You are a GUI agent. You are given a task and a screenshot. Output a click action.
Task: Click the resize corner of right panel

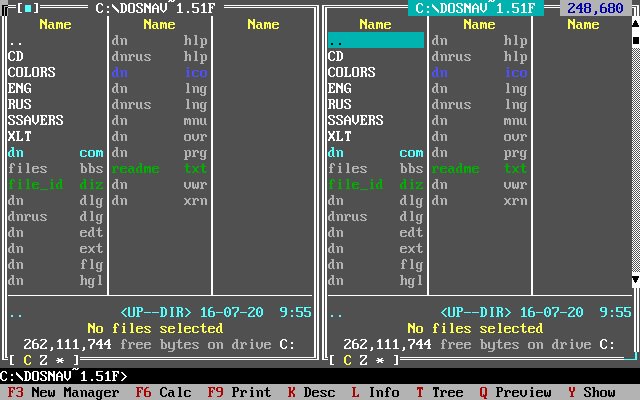[631, 358]
